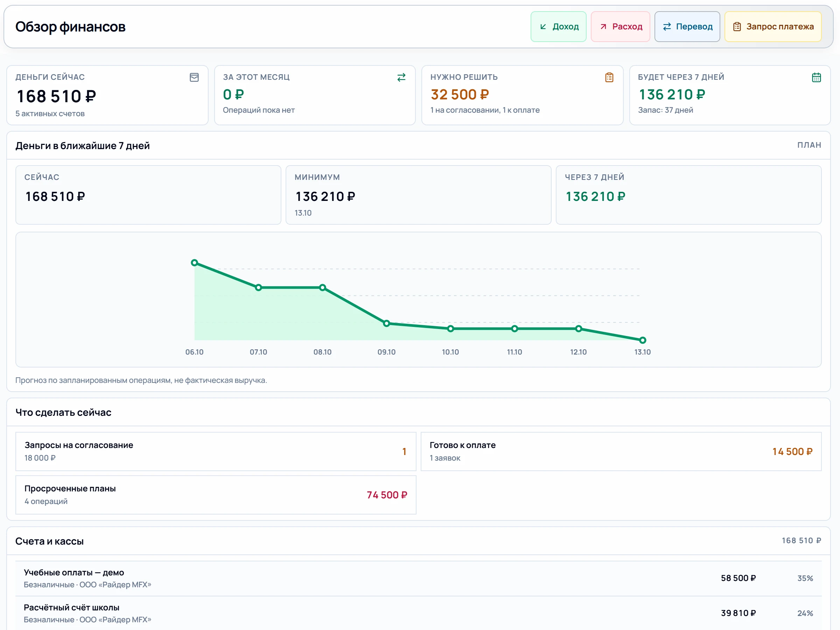840x630 pixels.
Task: Select the 09.10 point on the chart
Action: (386, 323)
